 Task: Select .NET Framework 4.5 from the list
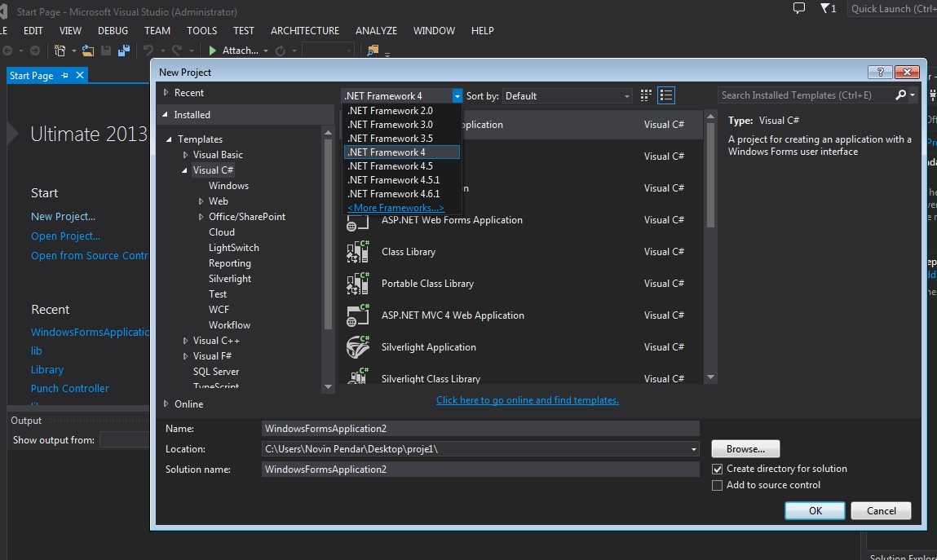pos(402,166)
